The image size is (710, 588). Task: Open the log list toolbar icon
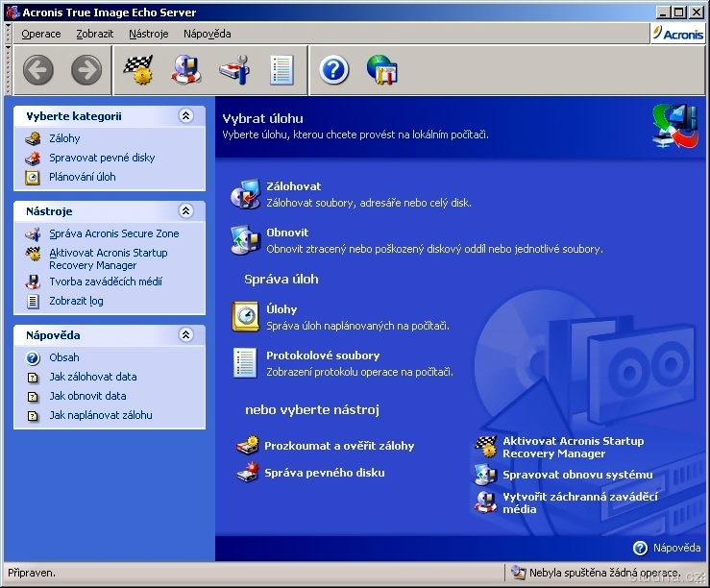coord(282,70)
